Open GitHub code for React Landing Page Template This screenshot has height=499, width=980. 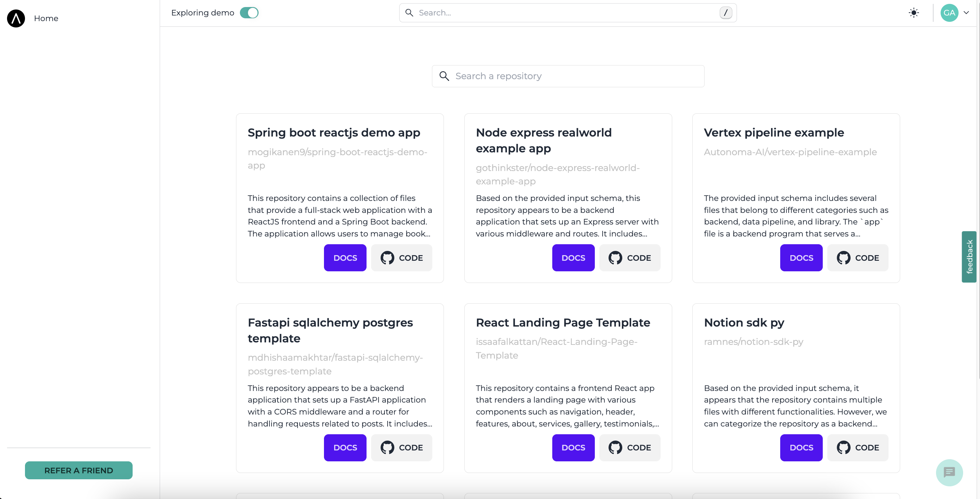pyautogui.click(x=630, y=448)
